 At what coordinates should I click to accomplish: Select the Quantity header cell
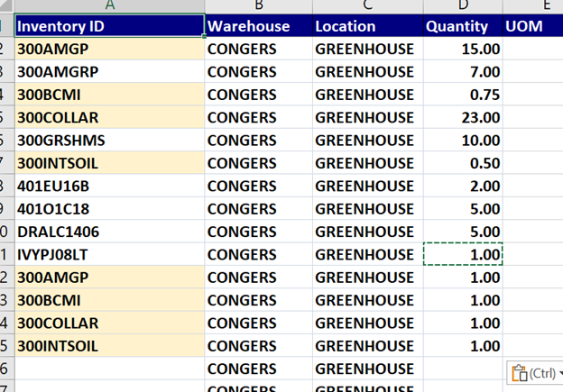click(x=462, y=26)
